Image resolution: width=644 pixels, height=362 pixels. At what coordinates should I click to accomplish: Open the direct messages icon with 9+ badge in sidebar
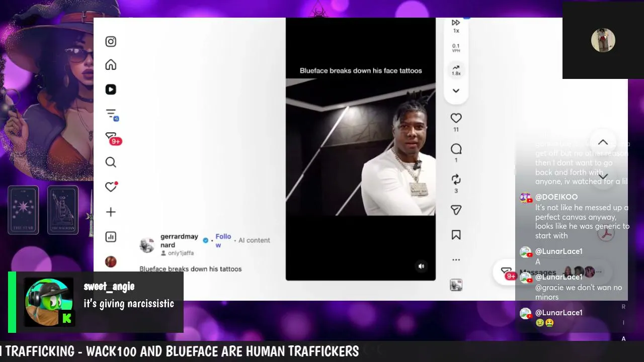[113, 138]
